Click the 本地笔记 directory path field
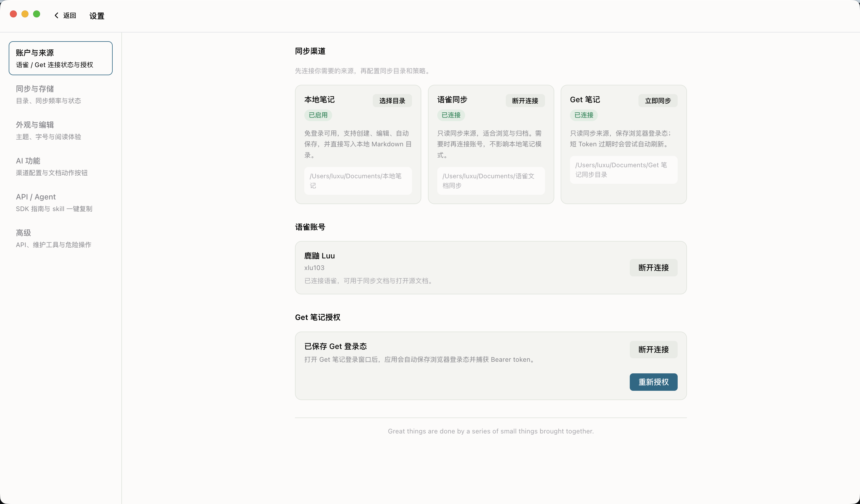Screen dimensions: 860x504 pos(358,181)
